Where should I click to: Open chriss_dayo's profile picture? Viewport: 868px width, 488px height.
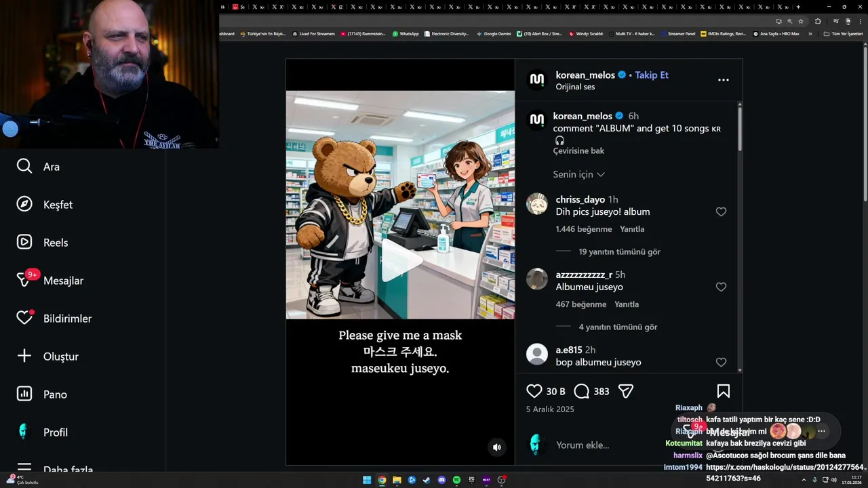[x=537, y=204]
